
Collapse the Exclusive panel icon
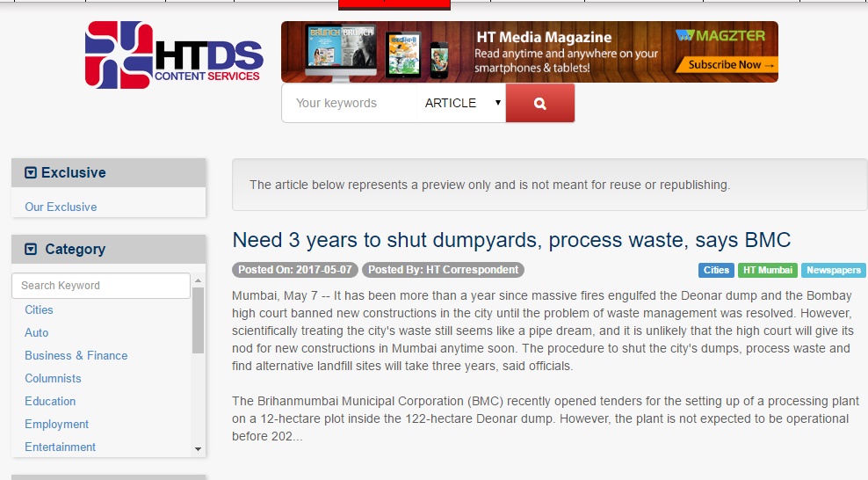click(31, 172)
